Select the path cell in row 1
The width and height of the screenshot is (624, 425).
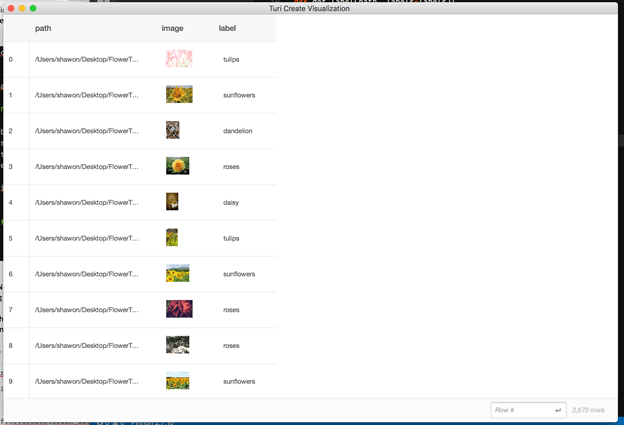click(x=87, y=95)
